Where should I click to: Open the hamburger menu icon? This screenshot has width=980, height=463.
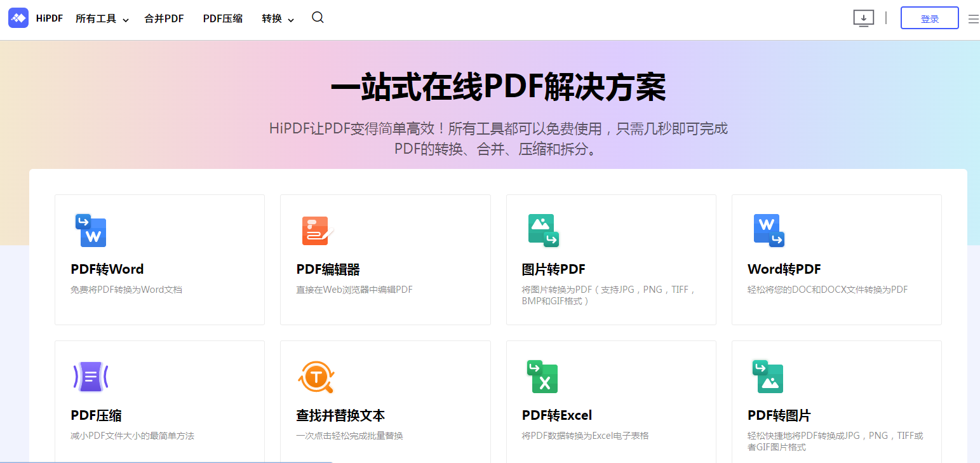tap(973, 19)
